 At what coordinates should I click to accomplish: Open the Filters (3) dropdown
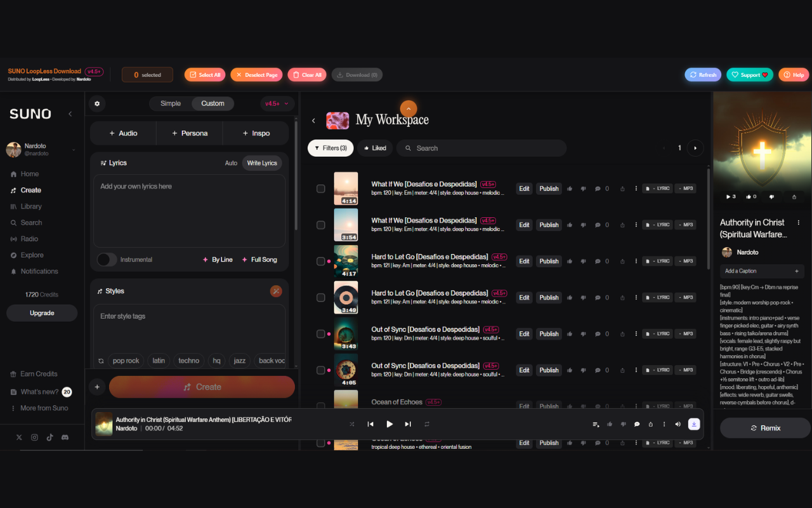pyautogui.click(x=331, y=148)
